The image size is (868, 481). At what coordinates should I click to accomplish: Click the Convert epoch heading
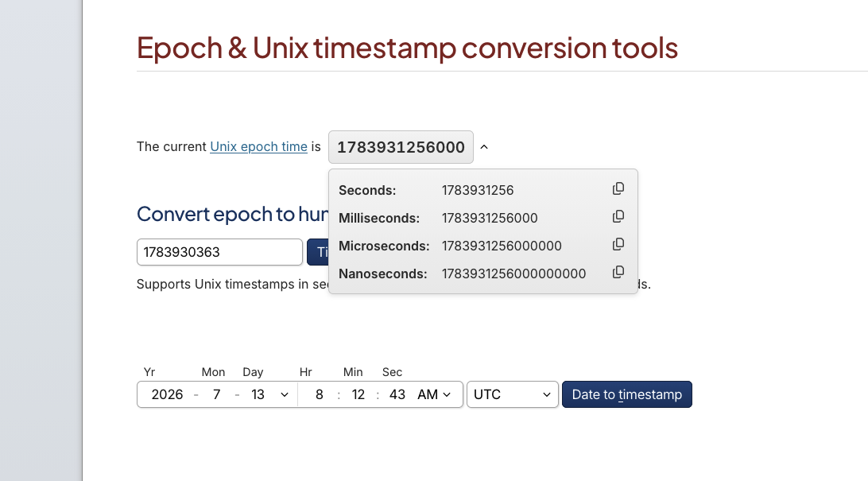pyautogui.click(x=232, y=214)
